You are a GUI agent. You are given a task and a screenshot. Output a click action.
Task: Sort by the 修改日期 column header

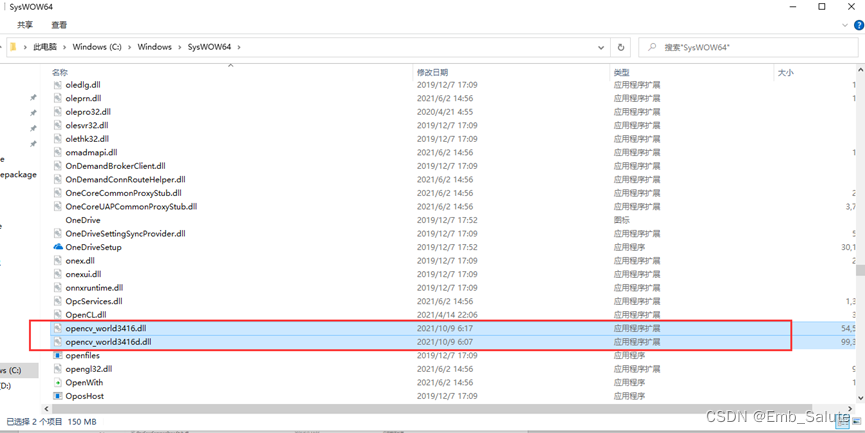[432, 72]
